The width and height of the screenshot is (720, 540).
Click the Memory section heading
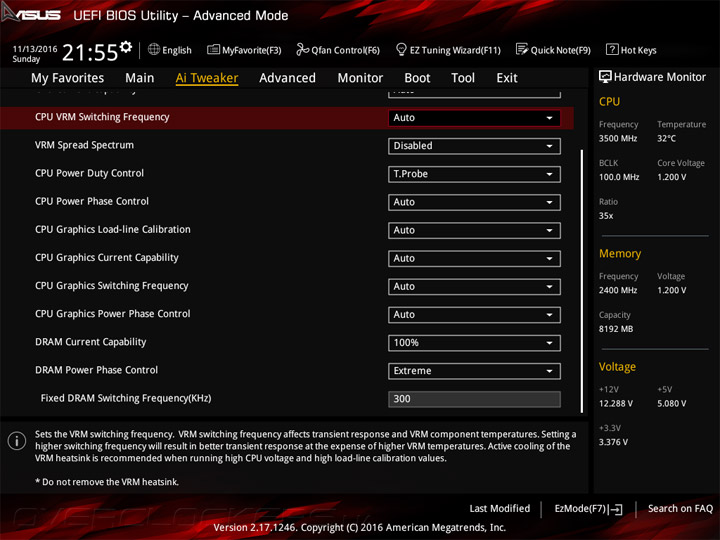(620, 253)
